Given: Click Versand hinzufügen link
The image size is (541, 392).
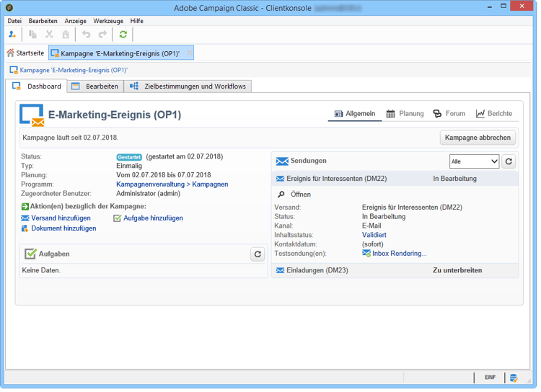Looking at the screenshot, I should pos(56,218).
